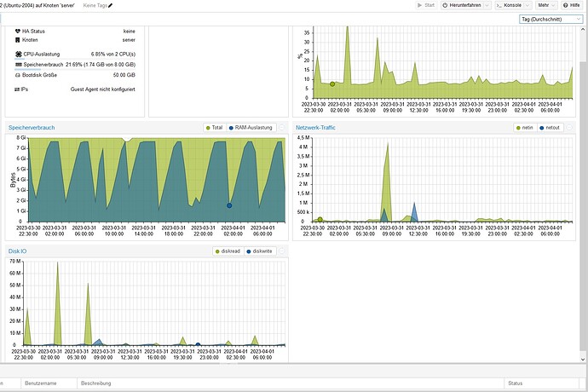Open the Herunterfahren dropdown arrow
The width and height of the screenshot is (588, 392).
click(487, 5)
